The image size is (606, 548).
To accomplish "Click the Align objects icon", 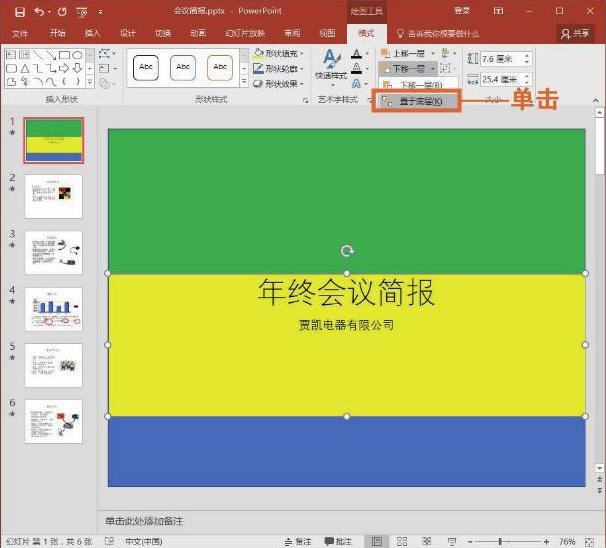I will (446, 53).
